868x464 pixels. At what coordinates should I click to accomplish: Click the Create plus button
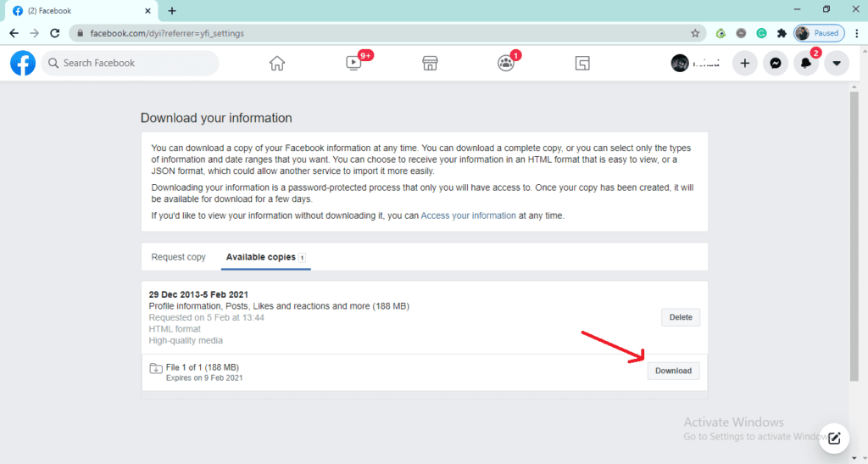(x=744, y=63)
